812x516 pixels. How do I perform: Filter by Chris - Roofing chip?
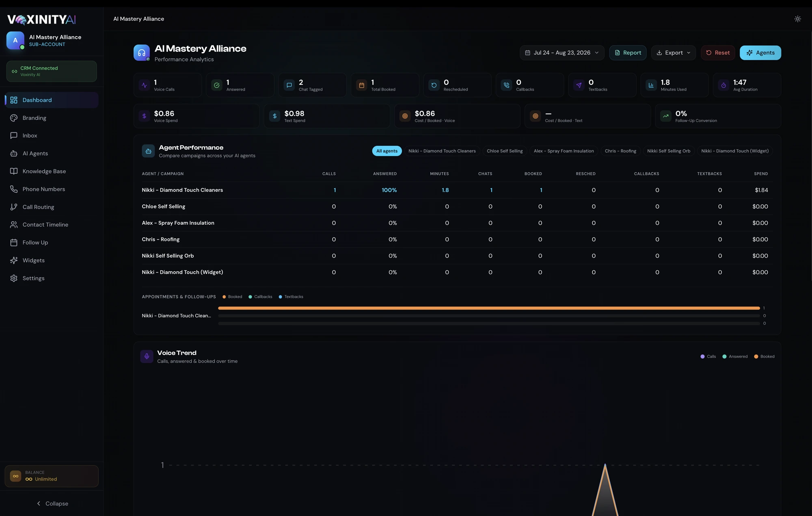620,151
